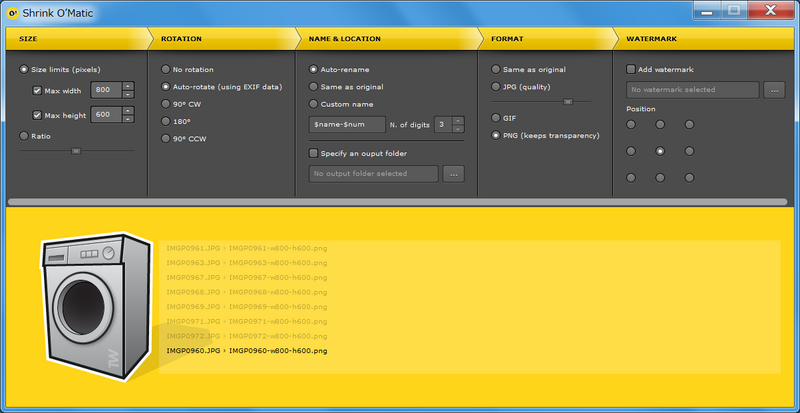Click the Shrink O'Matic title bar icon
The height and width of the screenshot is (413, 800).
[x=13, y=13]
